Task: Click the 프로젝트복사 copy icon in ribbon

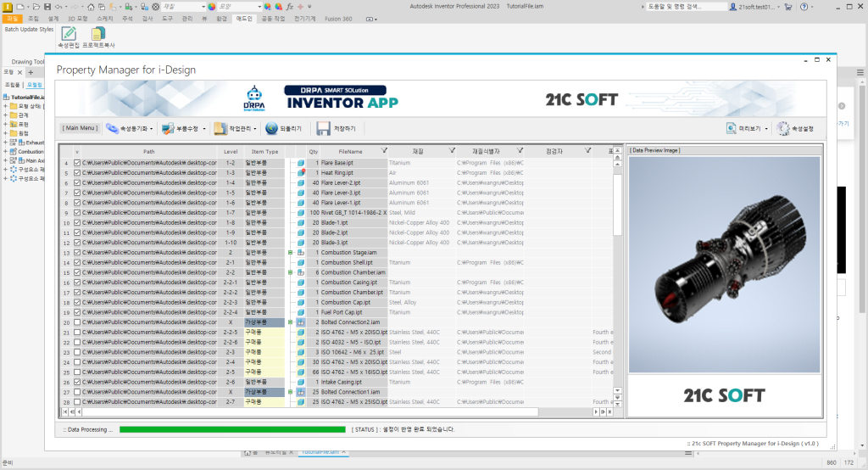Action: (x=98, y=34)
